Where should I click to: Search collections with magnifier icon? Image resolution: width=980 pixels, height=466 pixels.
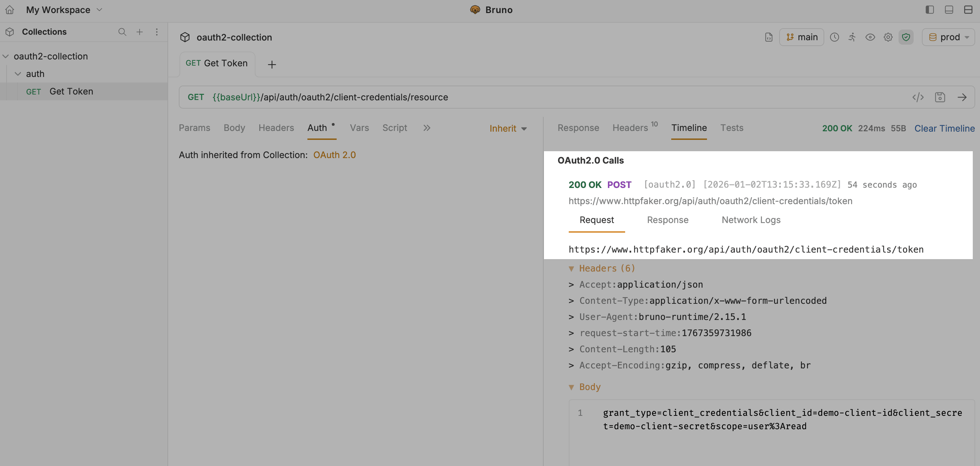tap(122, 32)
